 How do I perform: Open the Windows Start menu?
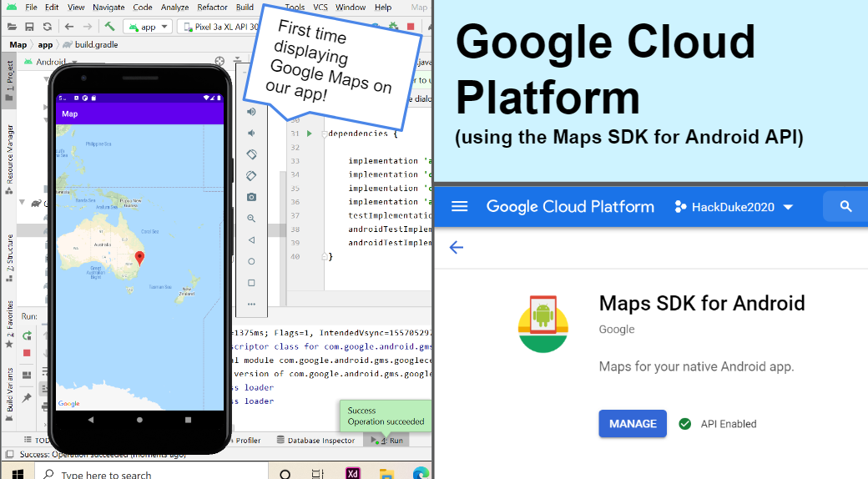click(18, 474)
